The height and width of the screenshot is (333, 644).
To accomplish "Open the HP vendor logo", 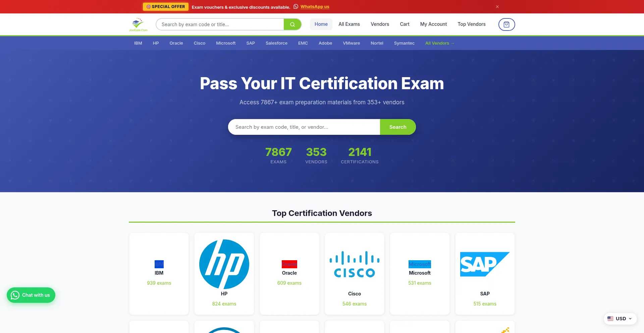I will pyautogui.click(x=224, y=264).
